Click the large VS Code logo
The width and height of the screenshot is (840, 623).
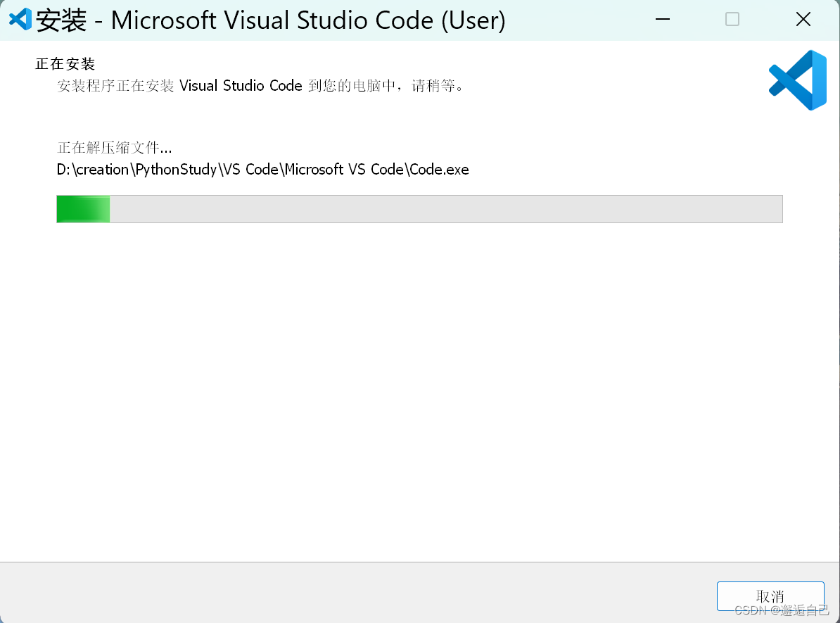798,80
